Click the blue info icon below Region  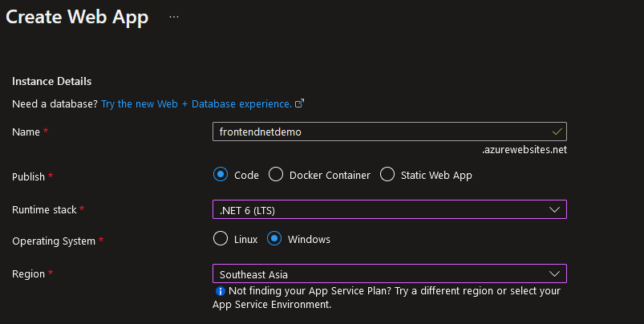click(220, 291)
